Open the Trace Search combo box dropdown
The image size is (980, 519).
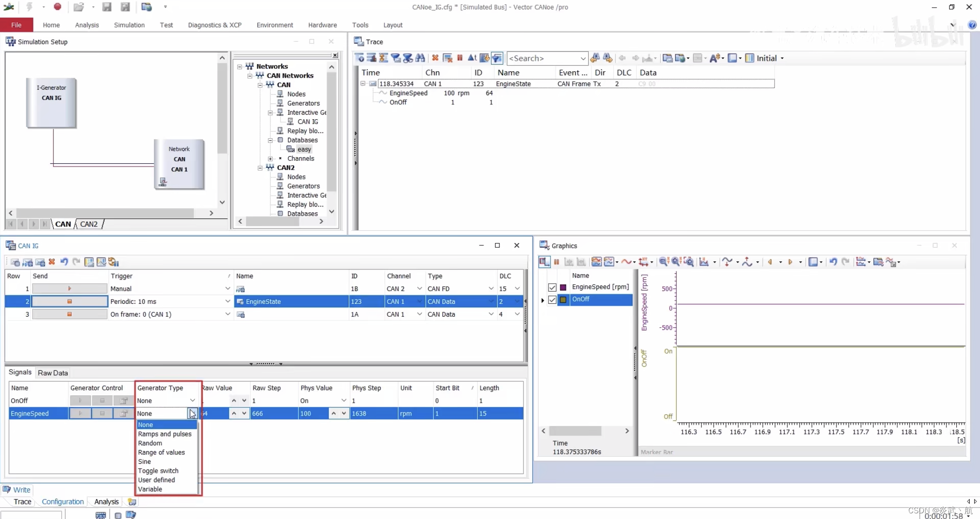(583, 59)
